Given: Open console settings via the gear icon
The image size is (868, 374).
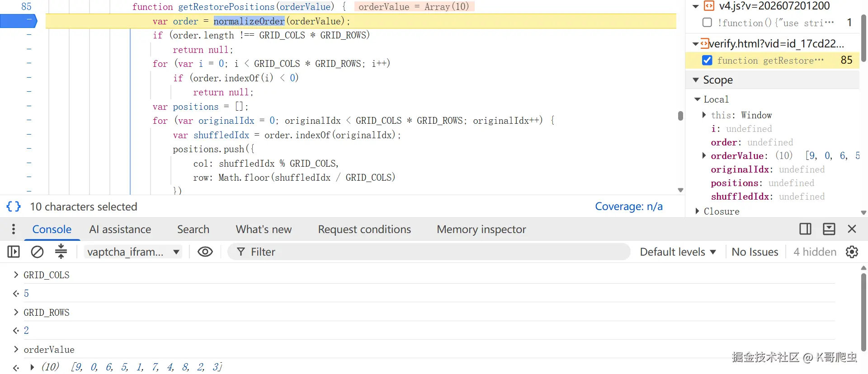Looking at the screenshot, I should pyautogui.click(x=852, y=252).
